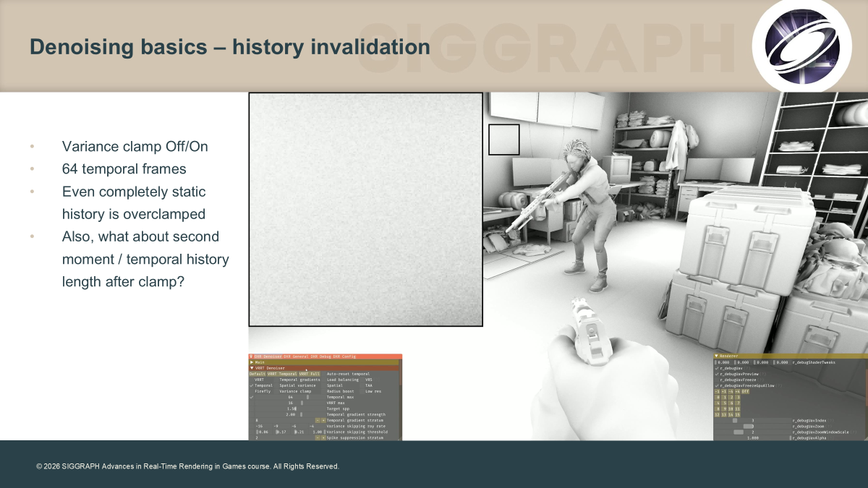Disable the Temporal checkbox

252,385
